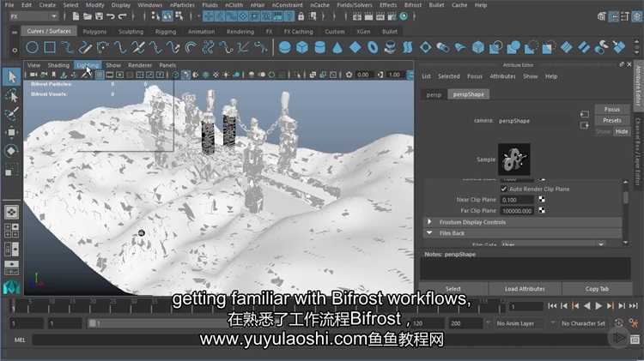
Task: Create new scene from status line
Action: (76, 16)
